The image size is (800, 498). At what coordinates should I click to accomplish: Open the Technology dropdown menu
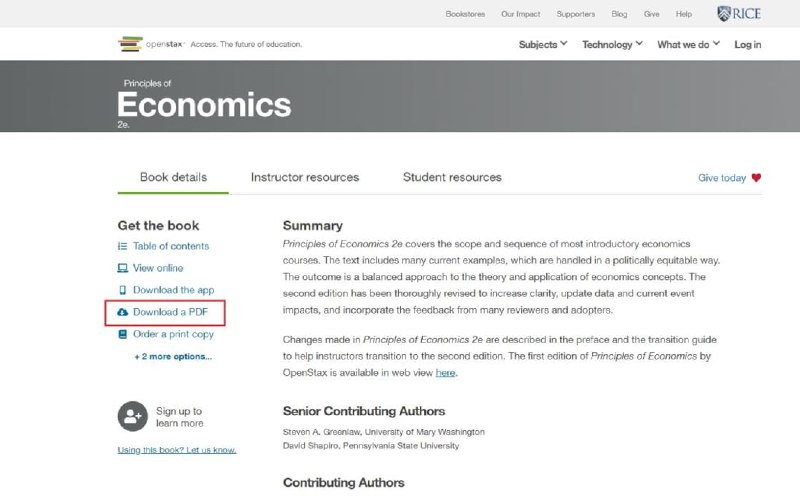click(612, 44)
